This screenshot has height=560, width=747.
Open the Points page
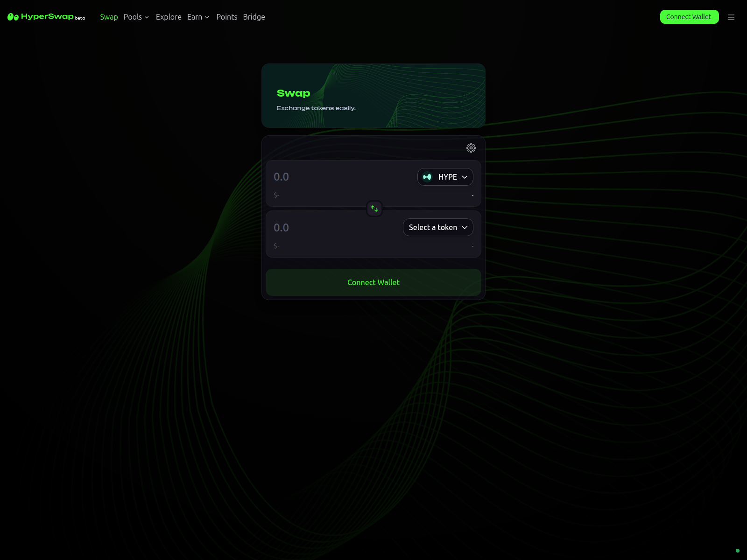pos(227,17)
